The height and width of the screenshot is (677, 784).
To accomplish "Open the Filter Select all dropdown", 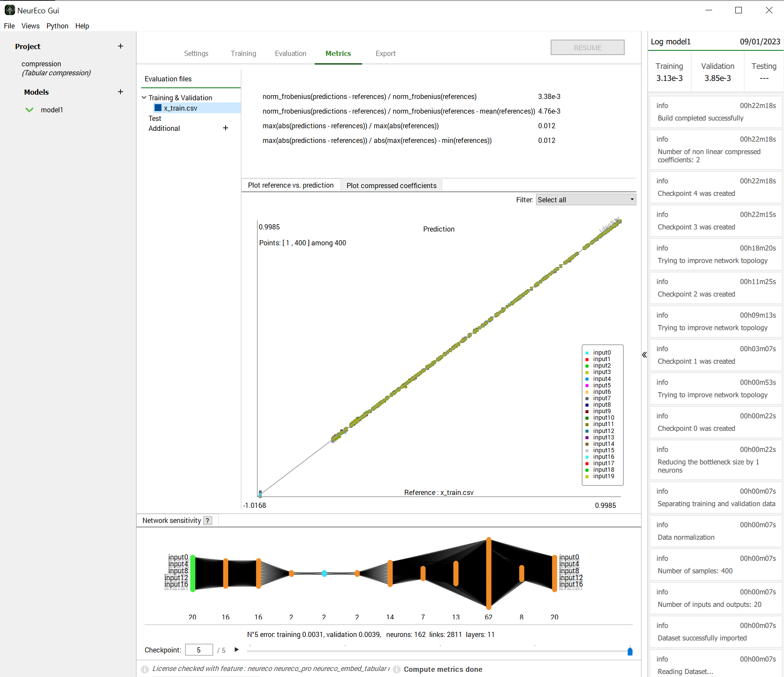I will [586, 200].
